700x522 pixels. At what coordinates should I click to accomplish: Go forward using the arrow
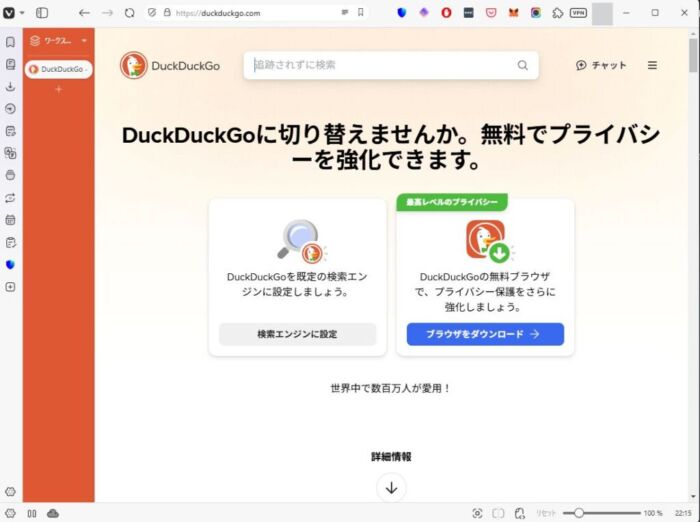click(x=107, y=13)
